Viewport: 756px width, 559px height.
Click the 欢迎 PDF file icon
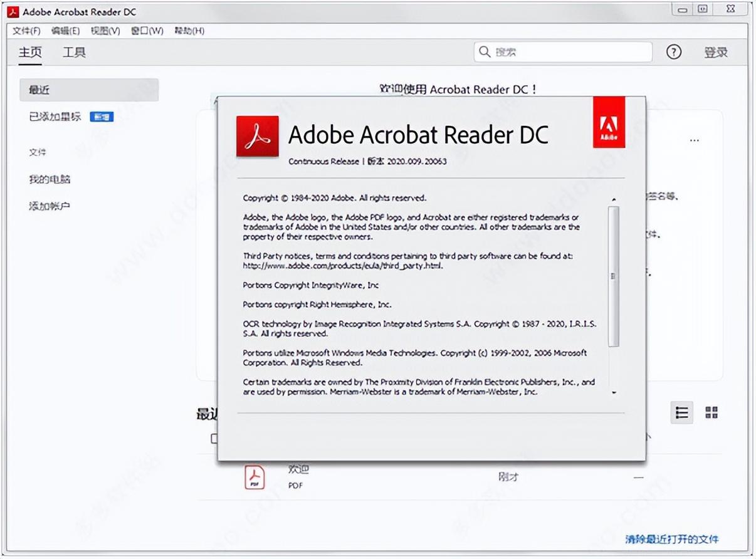point(255,477)
